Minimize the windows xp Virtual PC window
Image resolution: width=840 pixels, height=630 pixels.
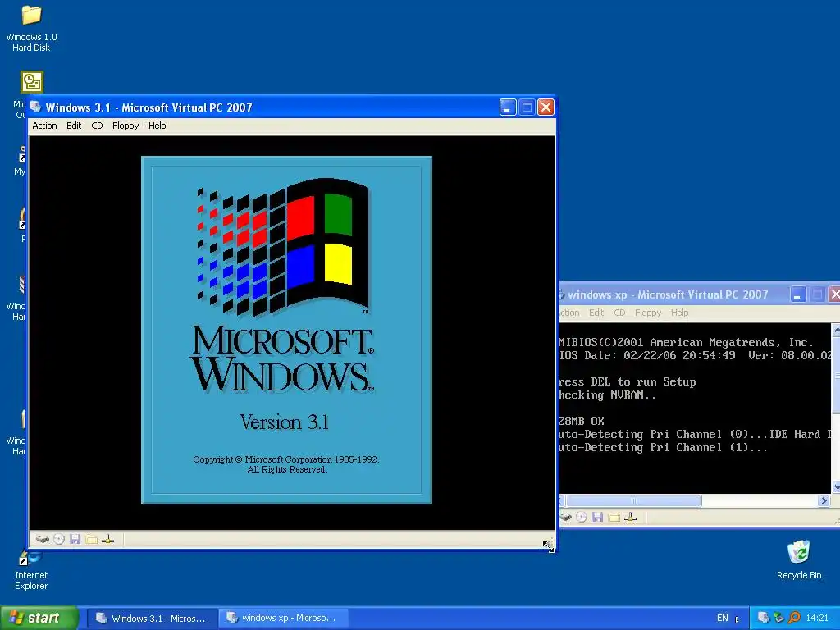click(x=797, y=294)
